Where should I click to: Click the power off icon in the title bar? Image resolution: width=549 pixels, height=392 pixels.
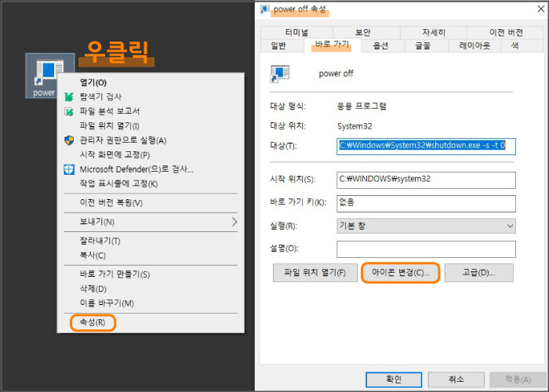pyautogui.click(x=265, y=9)
